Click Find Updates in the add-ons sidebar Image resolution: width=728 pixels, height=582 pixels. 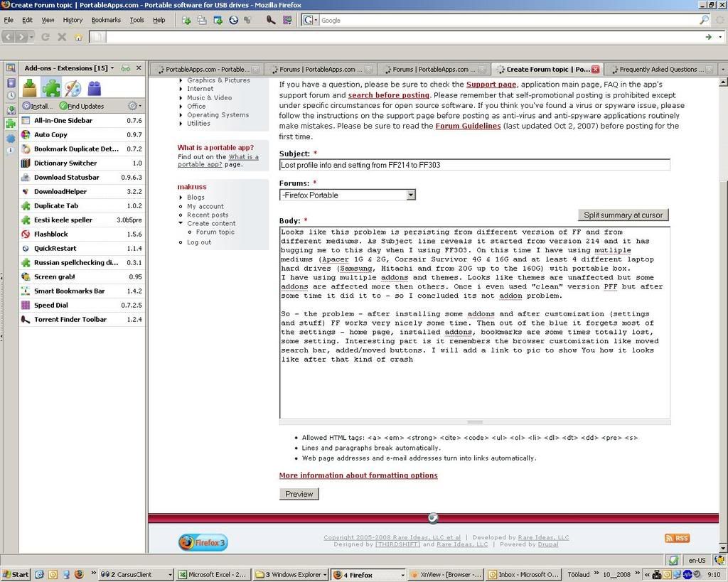click(81, 107)
